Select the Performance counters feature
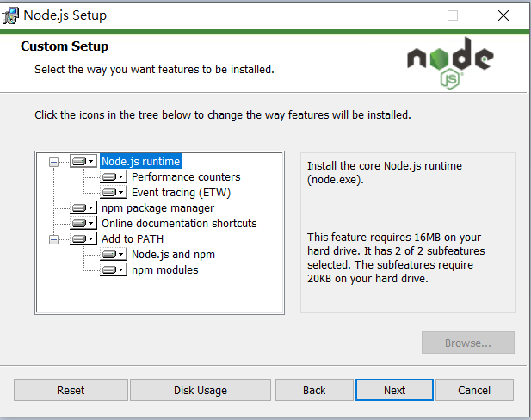531x420 pixels. pyautogui.click(x=186, y=176)
